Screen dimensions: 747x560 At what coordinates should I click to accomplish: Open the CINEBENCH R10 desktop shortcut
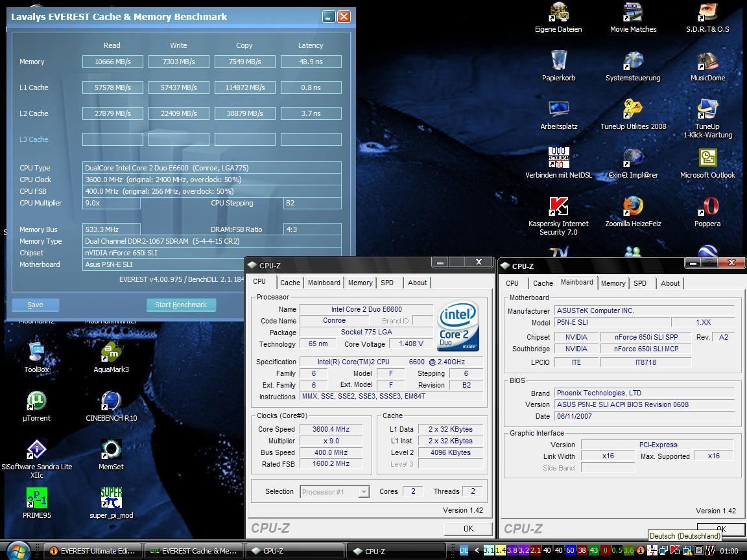[112, 402]
